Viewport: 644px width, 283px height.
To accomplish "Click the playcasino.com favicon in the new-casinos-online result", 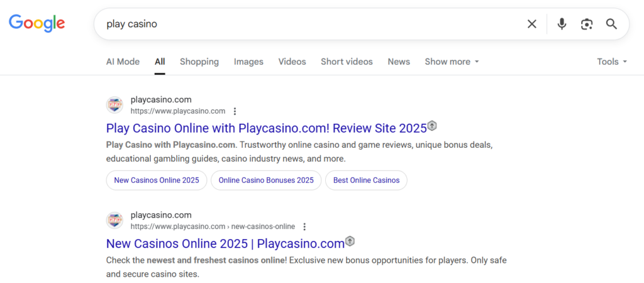I will pos(114,221).
